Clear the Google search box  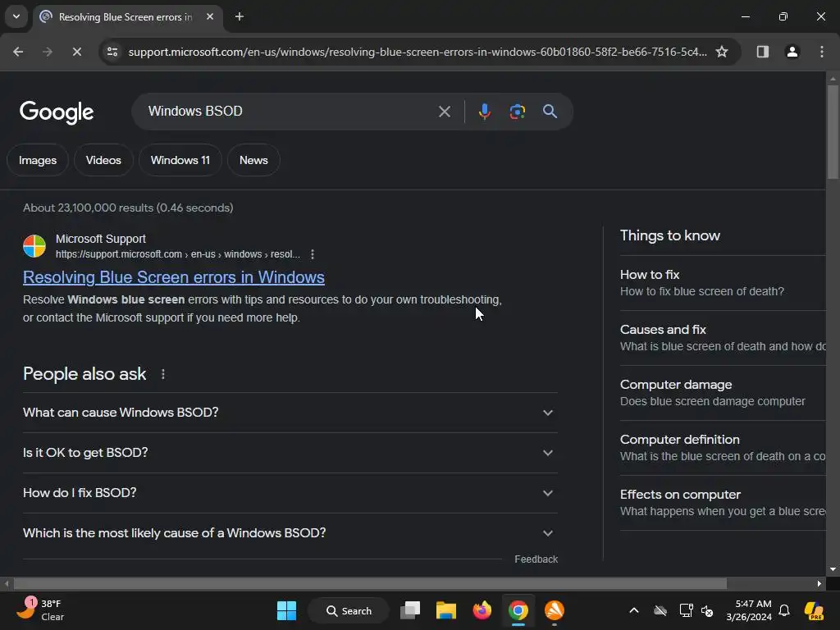click(x=444, y=112)
